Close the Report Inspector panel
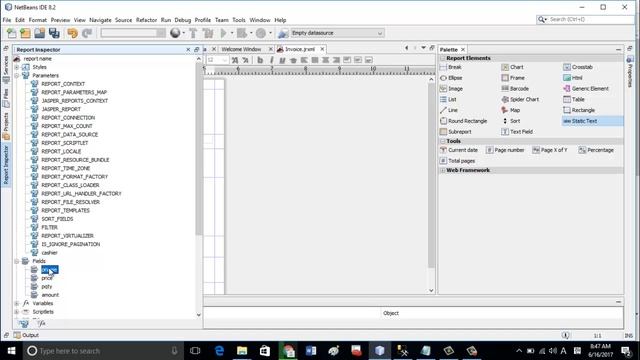This screenshot has width=640, height=360. pos(188,49)
